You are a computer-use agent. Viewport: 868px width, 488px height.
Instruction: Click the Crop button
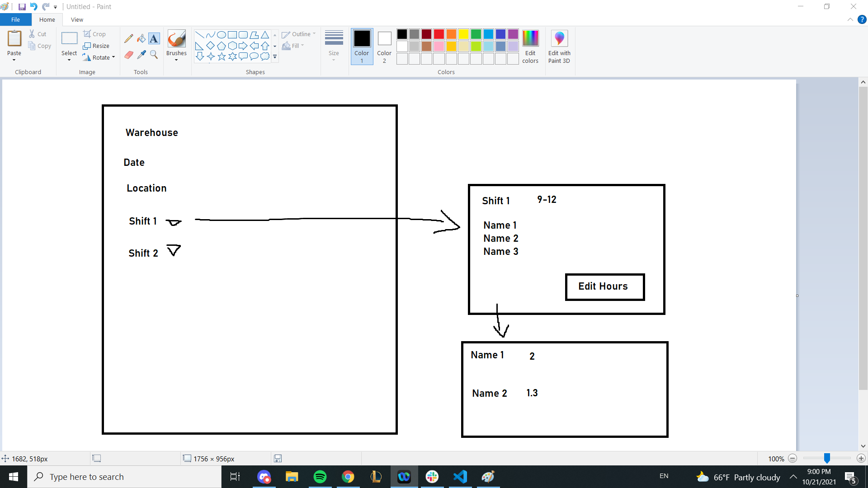pos(94,34)
